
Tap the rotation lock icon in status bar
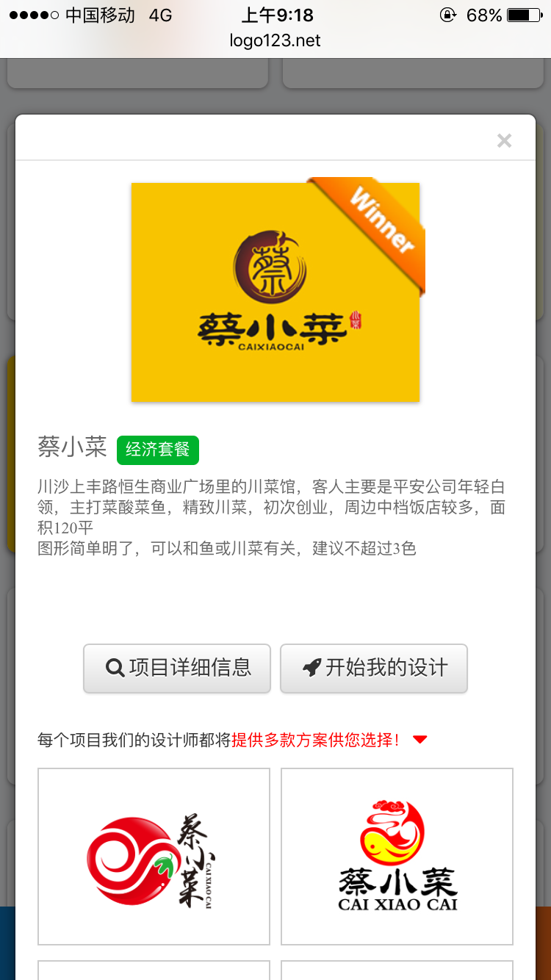pos(447,15)
